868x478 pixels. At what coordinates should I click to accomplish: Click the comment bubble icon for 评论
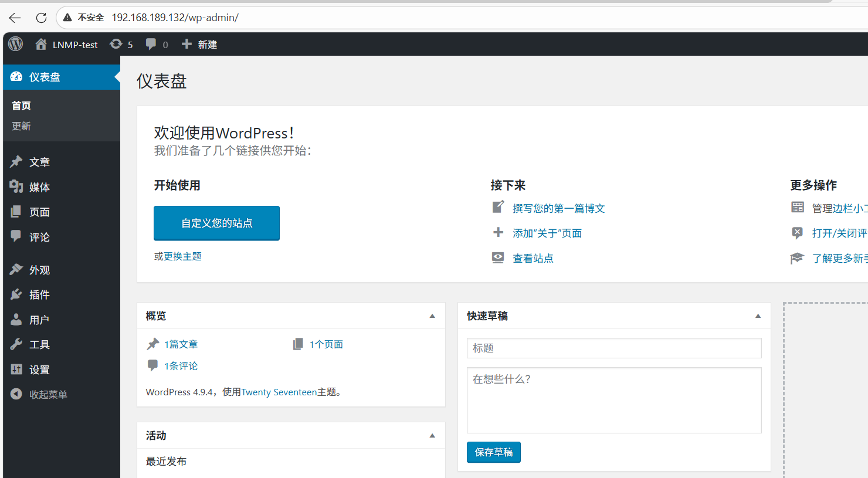(x=16, y=236)
